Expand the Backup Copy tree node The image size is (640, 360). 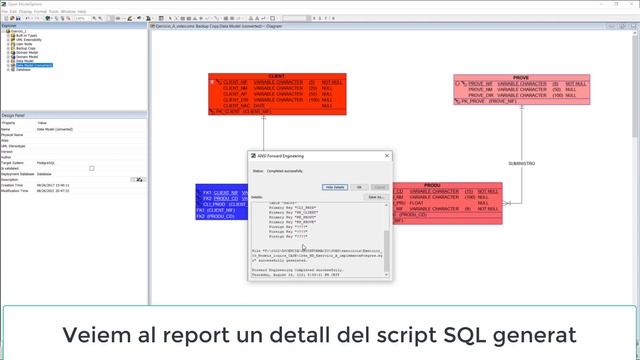pyautogui.click(x=8, y=48)
